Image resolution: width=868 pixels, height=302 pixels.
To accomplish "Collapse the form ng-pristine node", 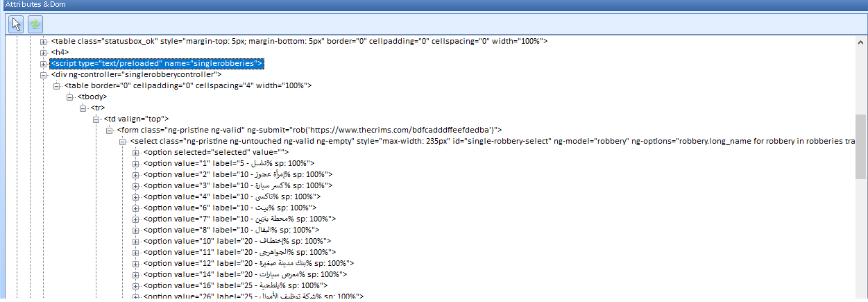I will pos(110,130).
